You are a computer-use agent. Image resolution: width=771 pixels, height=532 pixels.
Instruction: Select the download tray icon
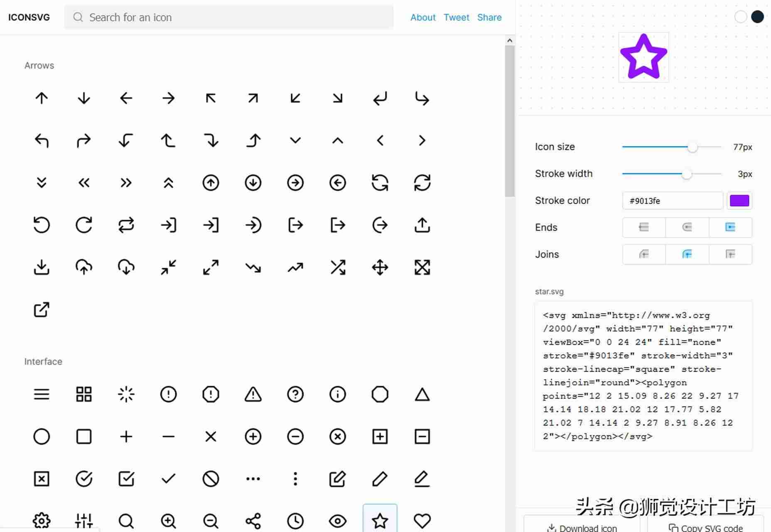(x=42, y=267)
